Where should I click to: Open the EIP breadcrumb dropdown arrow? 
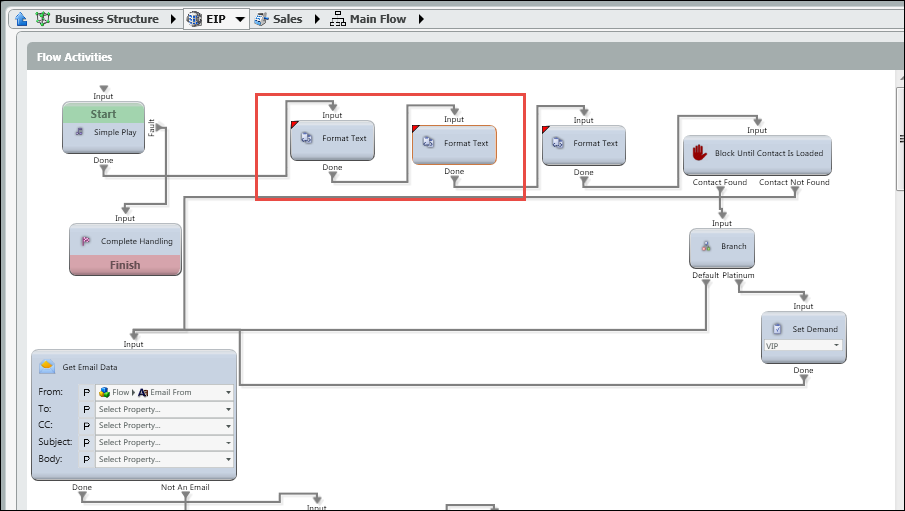click(240, 19)
